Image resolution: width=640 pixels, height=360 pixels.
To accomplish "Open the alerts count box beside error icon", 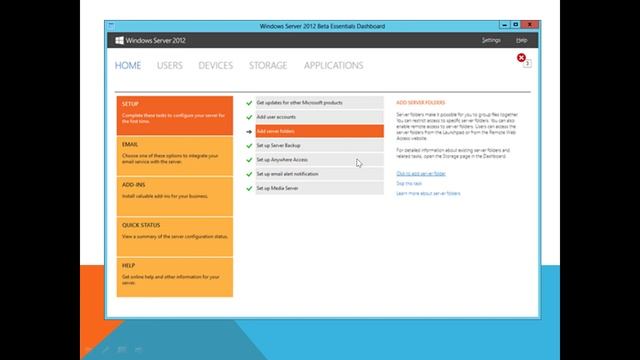I will (528, 64).
